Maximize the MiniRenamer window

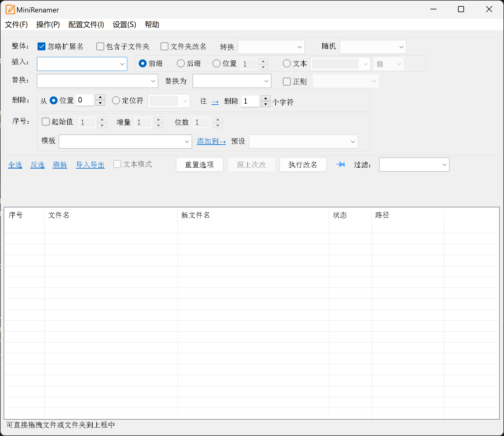tap(461, 9)
